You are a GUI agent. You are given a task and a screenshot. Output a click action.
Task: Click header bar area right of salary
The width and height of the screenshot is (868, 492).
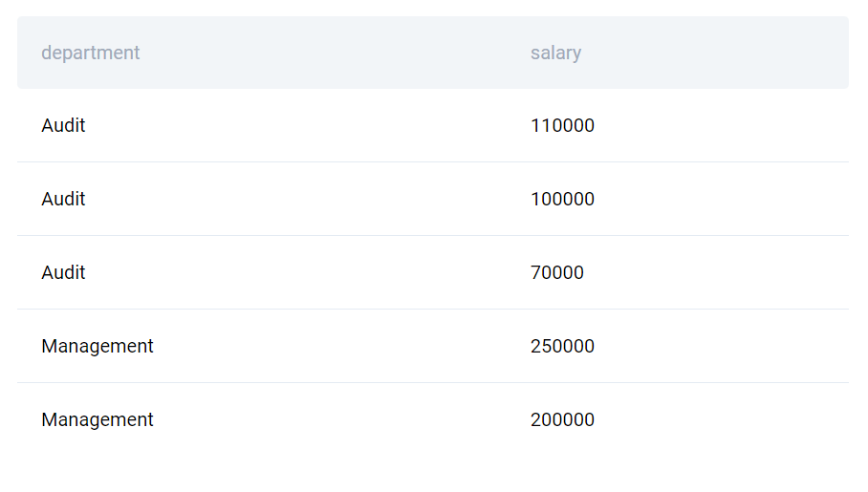pyautogui.click(x=714, y=53)
